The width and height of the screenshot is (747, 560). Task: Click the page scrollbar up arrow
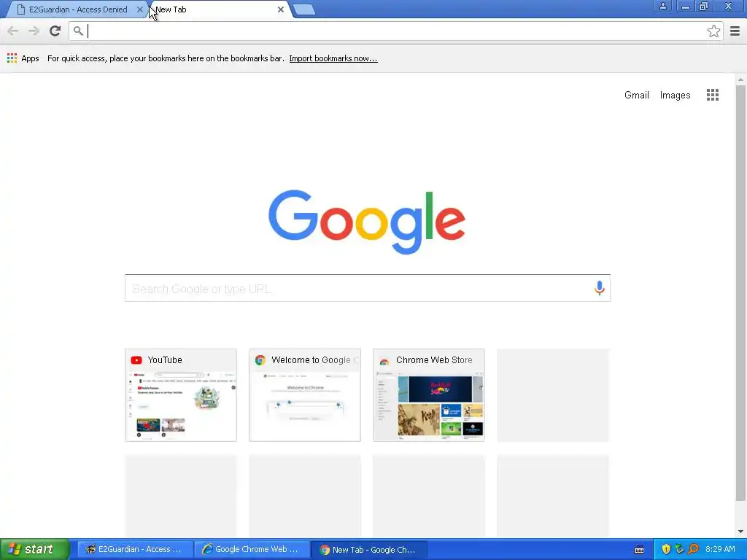click(x=740, y=79)
